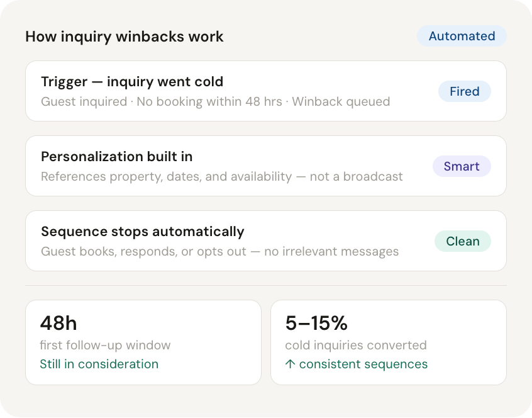Click the consistent sequences link

pyautogui.click(x=363, y=364)
